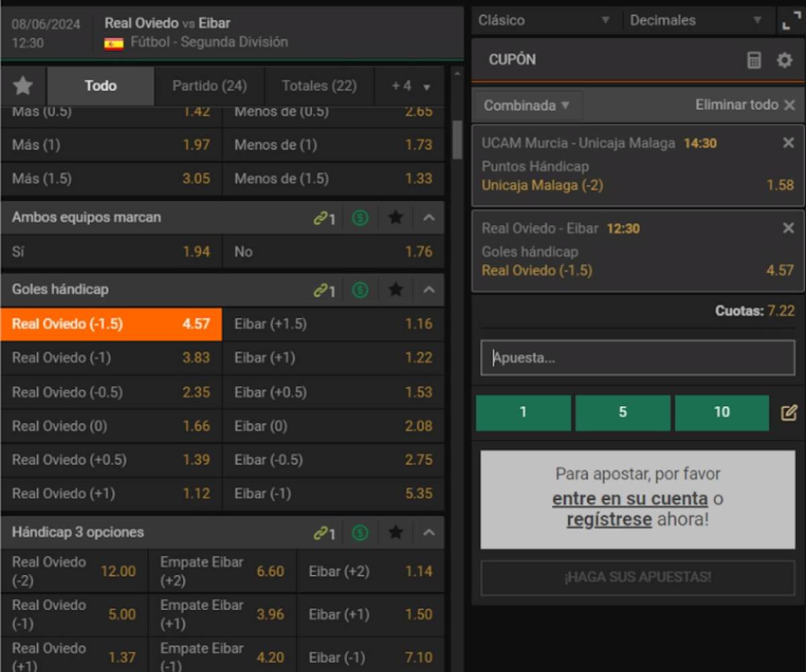
Task: Click the Real Oviedo vs Eibar match title
Action: 167,23
